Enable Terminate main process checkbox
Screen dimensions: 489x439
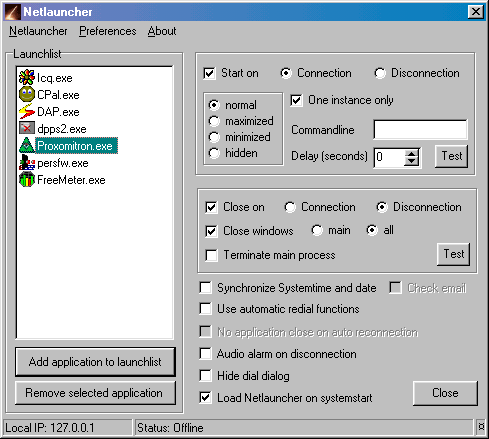[x=212, y=255]
